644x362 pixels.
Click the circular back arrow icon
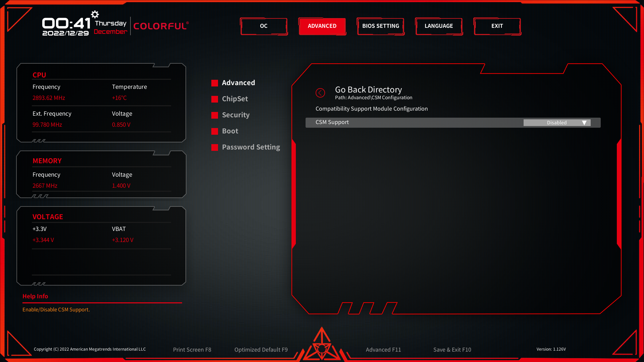[x=320, y=93]
